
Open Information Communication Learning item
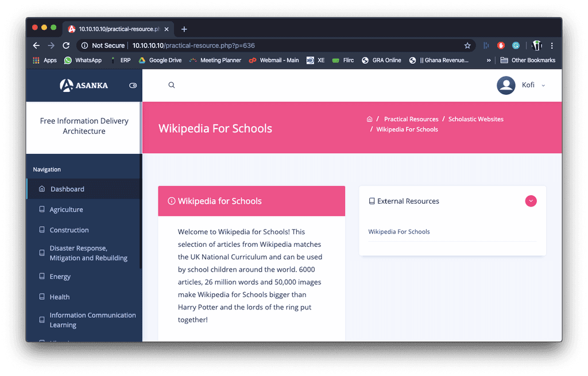(x=84, y=320)
